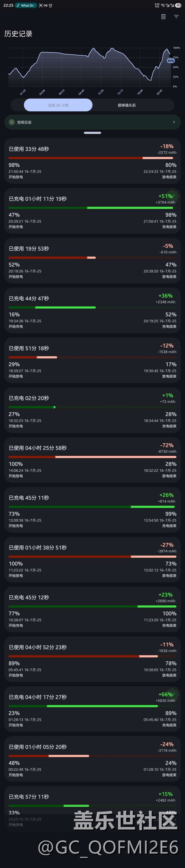Open the filter options icon
Viewport: 185px width, 868px height.
(x=176, y=16)
